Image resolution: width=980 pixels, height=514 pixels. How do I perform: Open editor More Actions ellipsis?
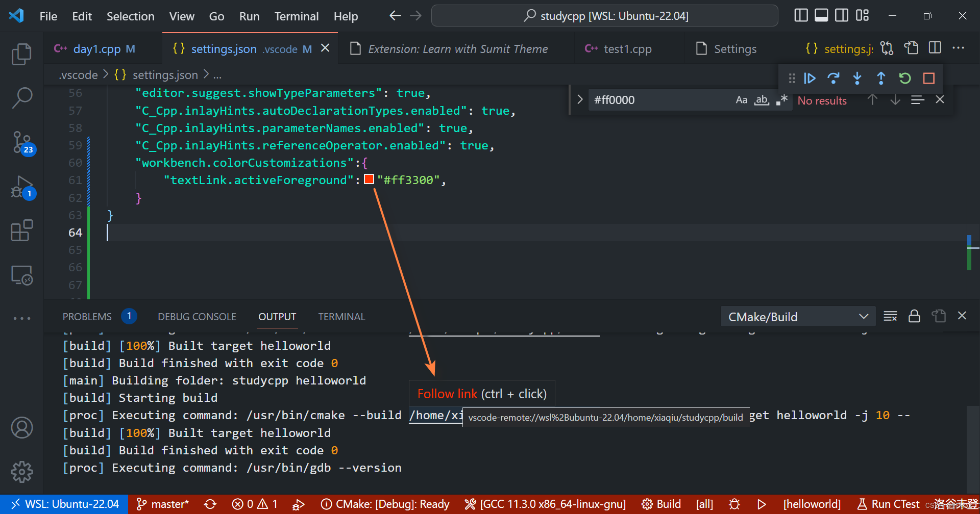click(959, 48)
